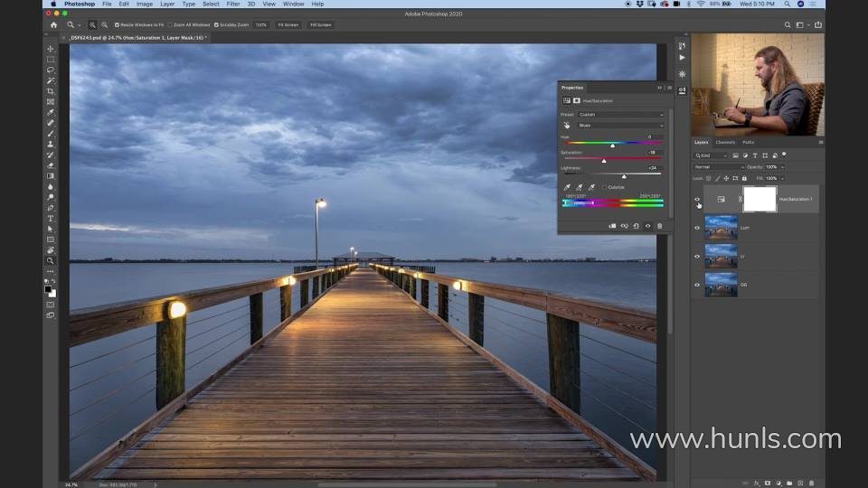The image size is (868, 488).
Task: Select the Pen tool
Action: tap(51, 208)
